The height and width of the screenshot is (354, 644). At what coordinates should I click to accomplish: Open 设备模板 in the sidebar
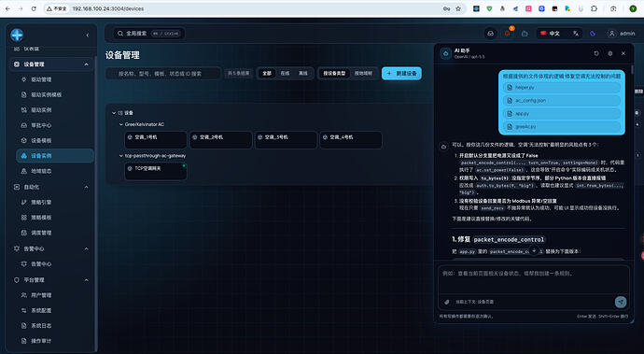41,140
